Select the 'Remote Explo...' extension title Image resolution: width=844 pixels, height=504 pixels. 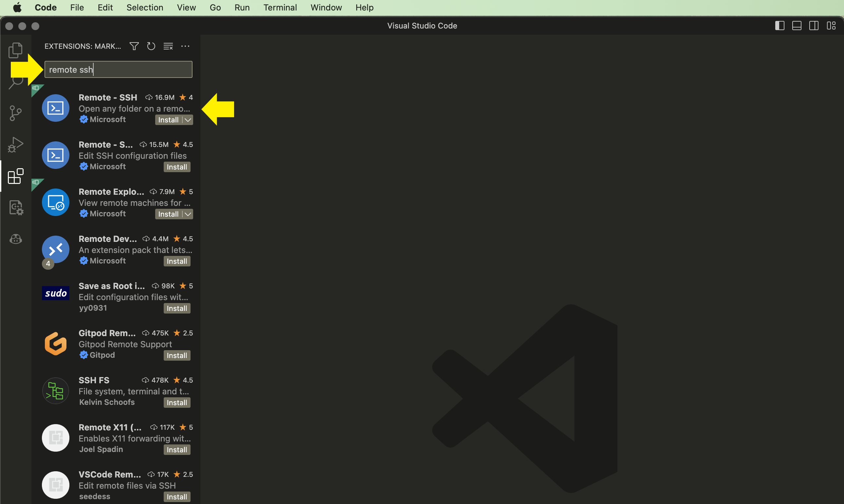tap(111, 192)
